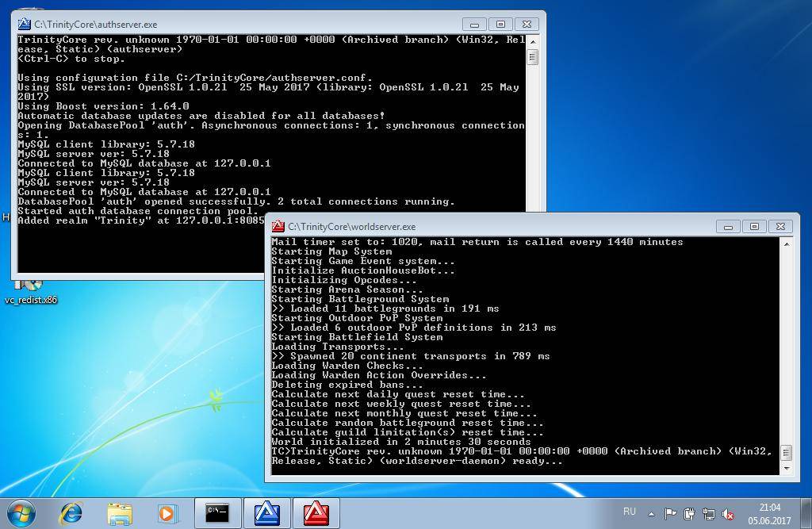
Task: Click the "Automatic database updates are disabled" line
Action: click(x=201, y=116)
